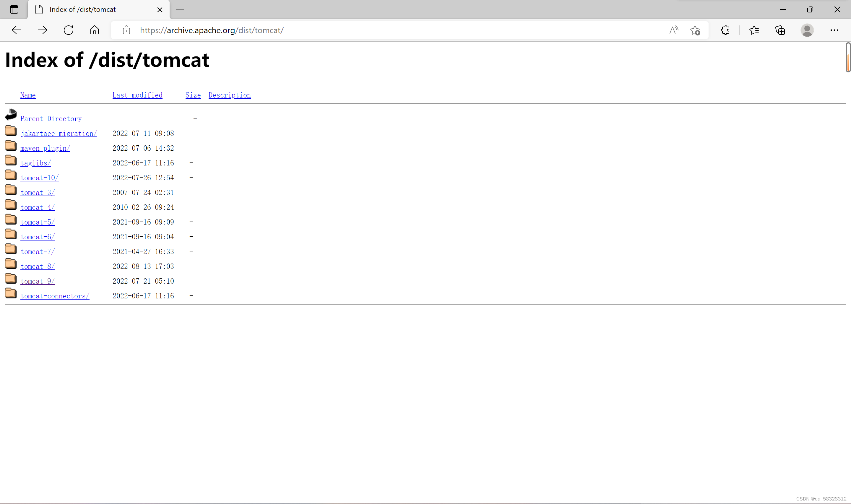
Task: Open the user profile avatar
Action: click(807, 30)
